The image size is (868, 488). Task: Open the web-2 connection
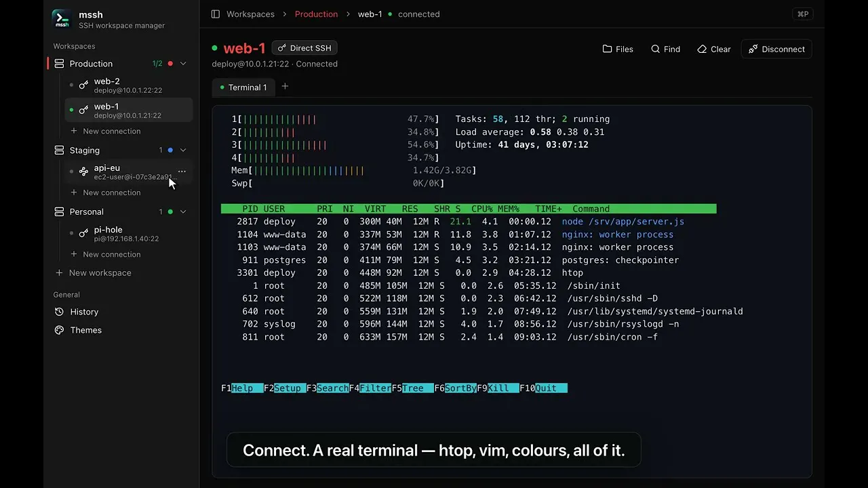129,85
